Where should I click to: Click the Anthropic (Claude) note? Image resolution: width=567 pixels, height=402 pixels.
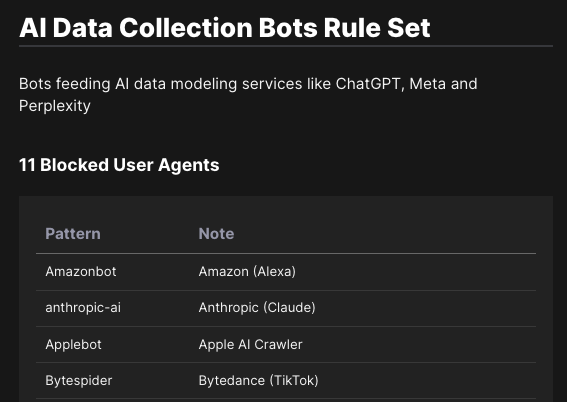pos(257,308)
